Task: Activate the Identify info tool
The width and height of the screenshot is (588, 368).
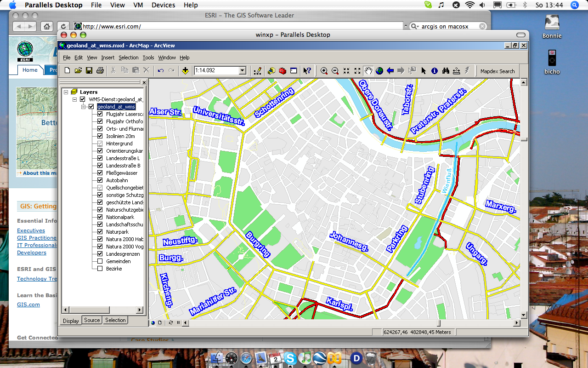Action: (435, 71)
